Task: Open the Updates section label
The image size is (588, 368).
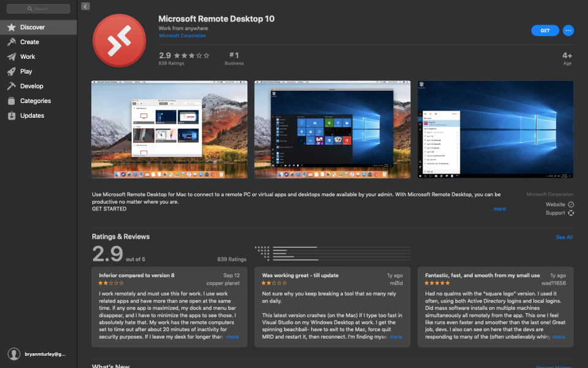Action: coord(32,116)
